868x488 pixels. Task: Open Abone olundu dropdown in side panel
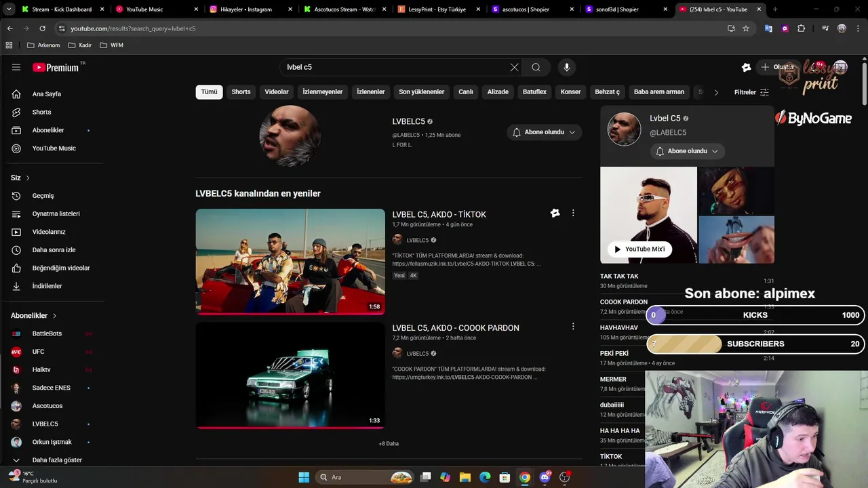click(687, 151)
